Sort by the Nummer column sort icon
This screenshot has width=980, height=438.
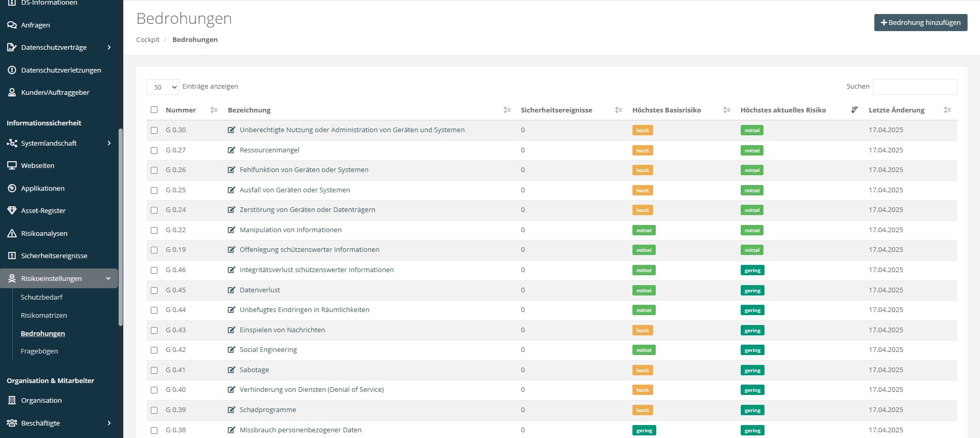coord(214,110)
